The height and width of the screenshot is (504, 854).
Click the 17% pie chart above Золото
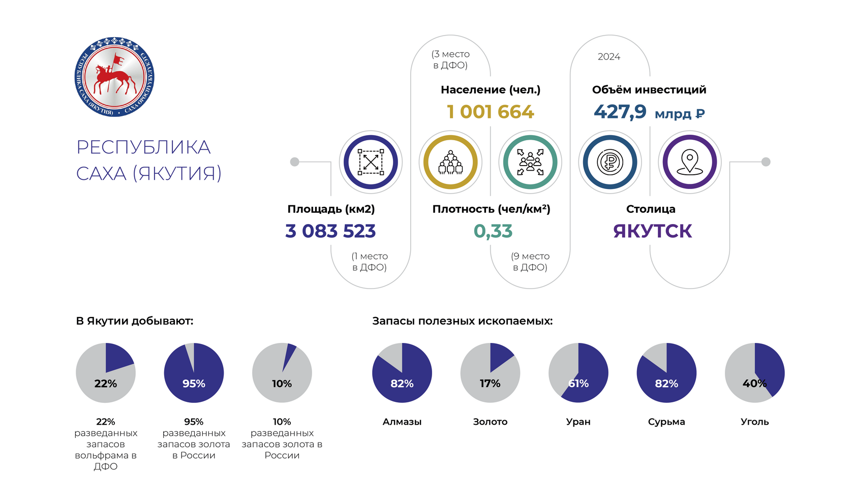(x=490, y=373)
